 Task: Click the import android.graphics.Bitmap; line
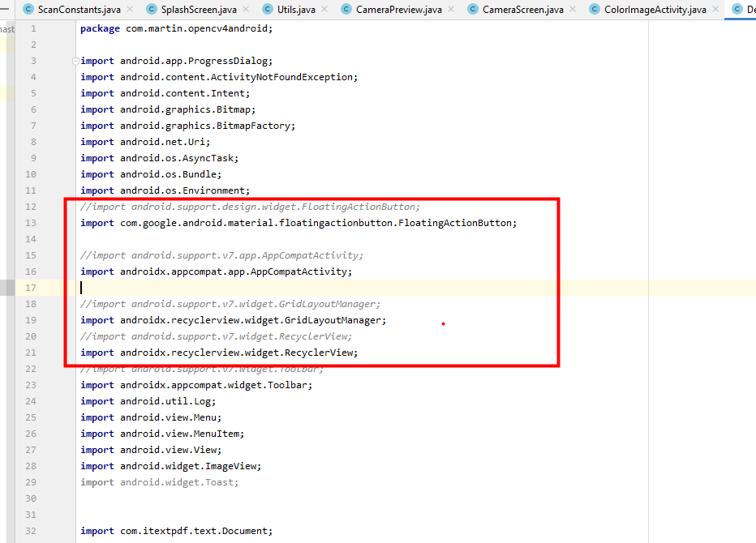(168, 109)
